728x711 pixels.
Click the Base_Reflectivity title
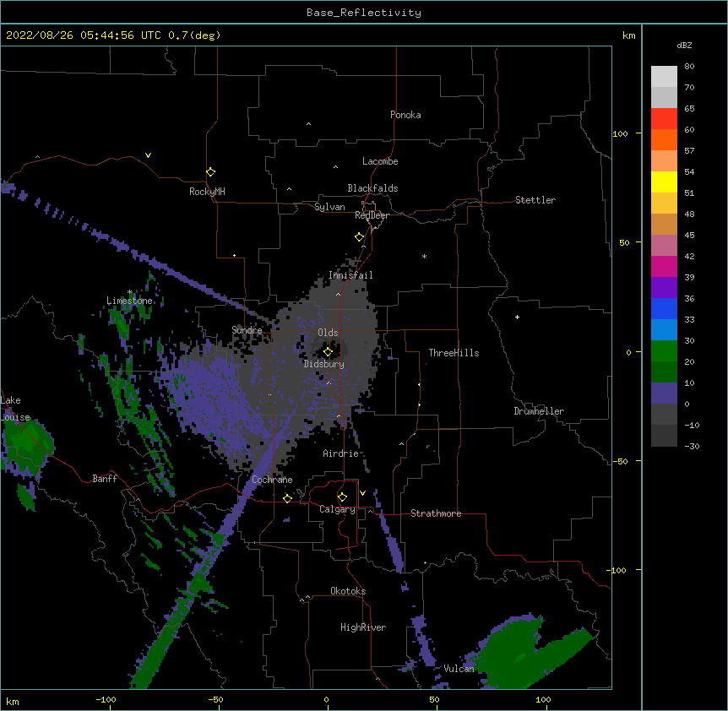364,13
